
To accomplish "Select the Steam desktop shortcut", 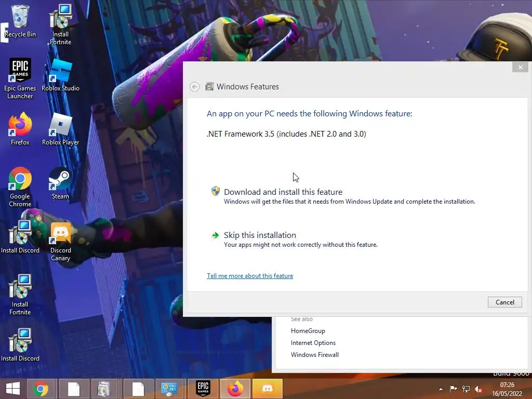I will tap(60, 183).
